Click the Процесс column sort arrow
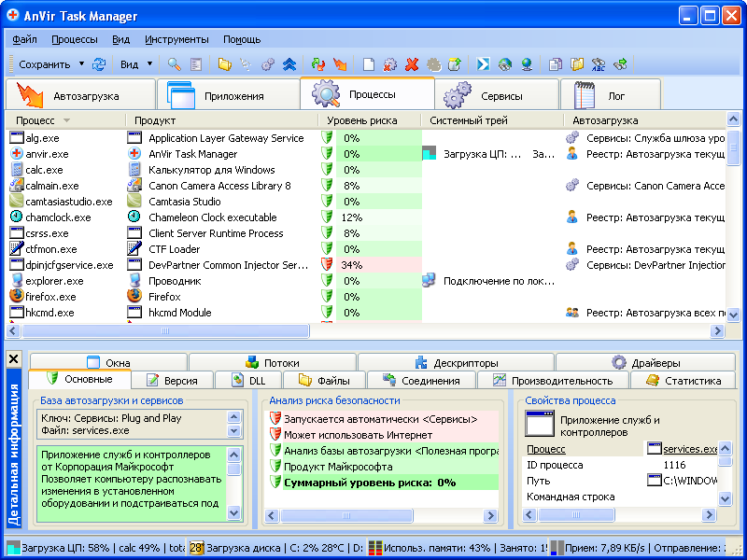This screenshot has height=560, width=747. pos(66,120)
